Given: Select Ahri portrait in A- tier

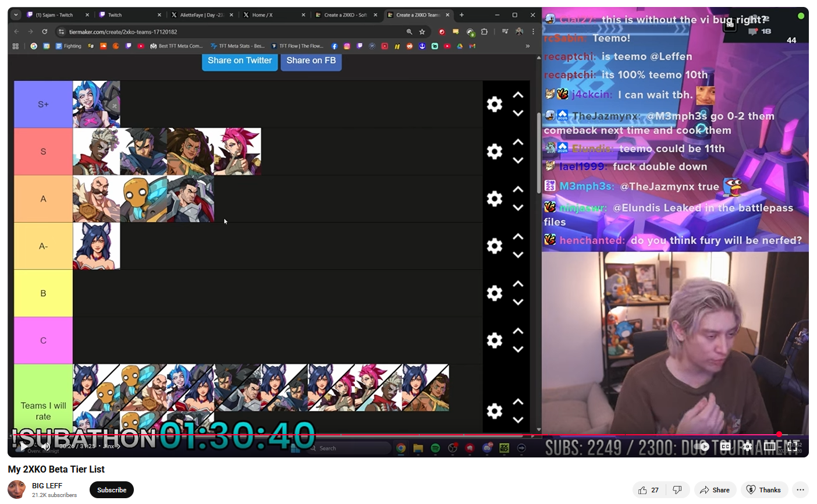Looking at the screenshot, I should tap(97, 246).
